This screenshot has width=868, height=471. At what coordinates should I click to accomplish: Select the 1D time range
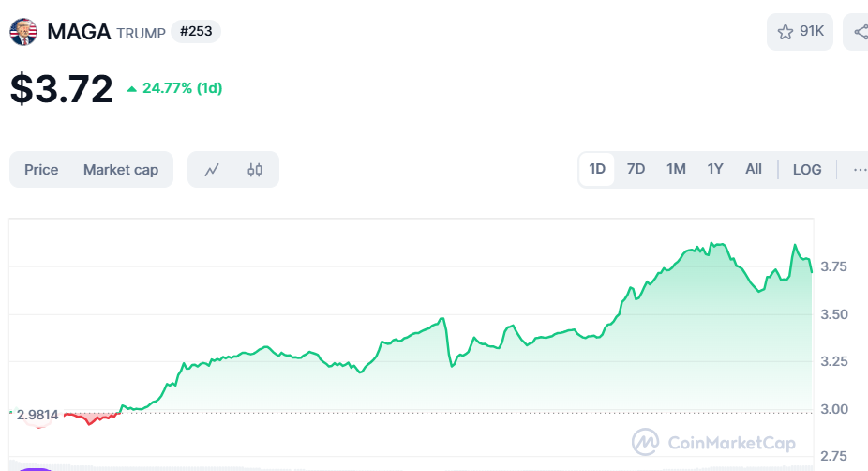coord(597,170)
